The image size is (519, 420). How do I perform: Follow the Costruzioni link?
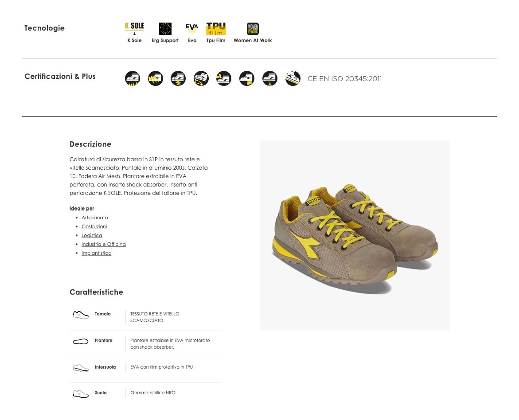click(x=94, y=226)
